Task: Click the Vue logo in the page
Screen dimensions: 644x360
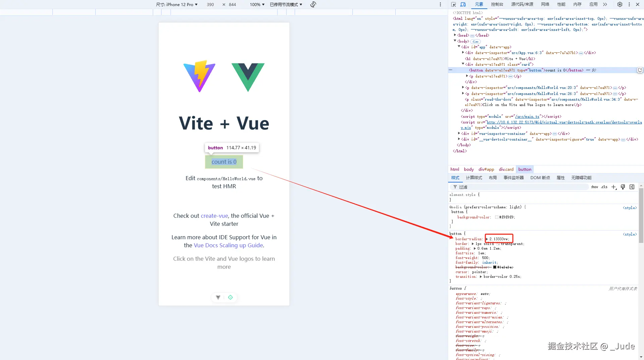Action: click(x=248, y=77)
